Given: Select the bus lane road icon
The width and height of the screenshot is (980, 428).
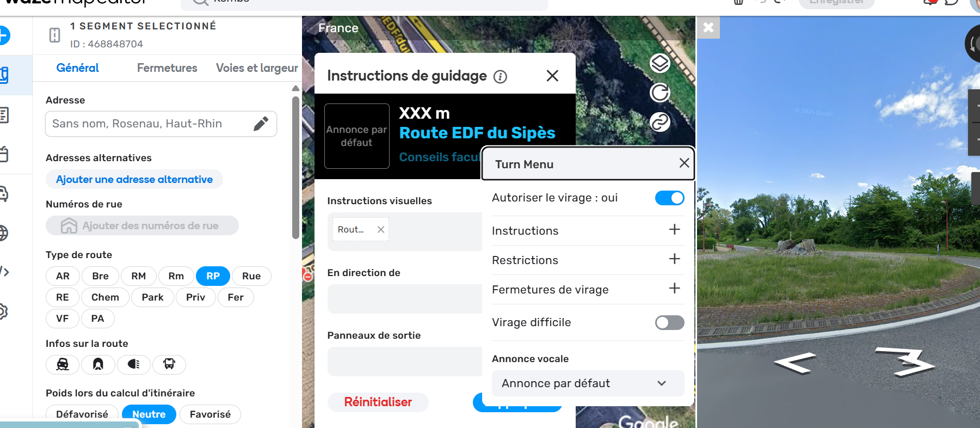Looking at the screenshot, I should coord(169,364).
